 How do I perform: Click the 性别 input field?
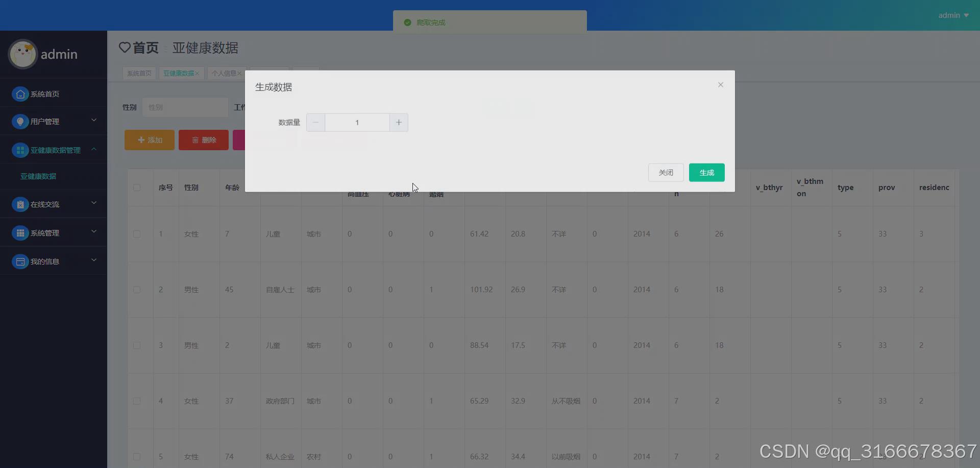coord(185,107)
